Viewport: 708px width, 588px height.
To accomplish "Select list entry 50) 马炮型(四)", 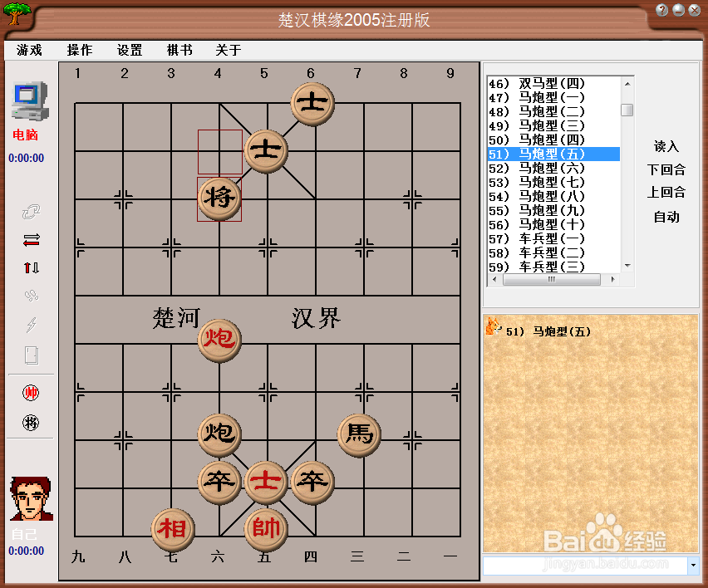I will [x=553, y=140].
